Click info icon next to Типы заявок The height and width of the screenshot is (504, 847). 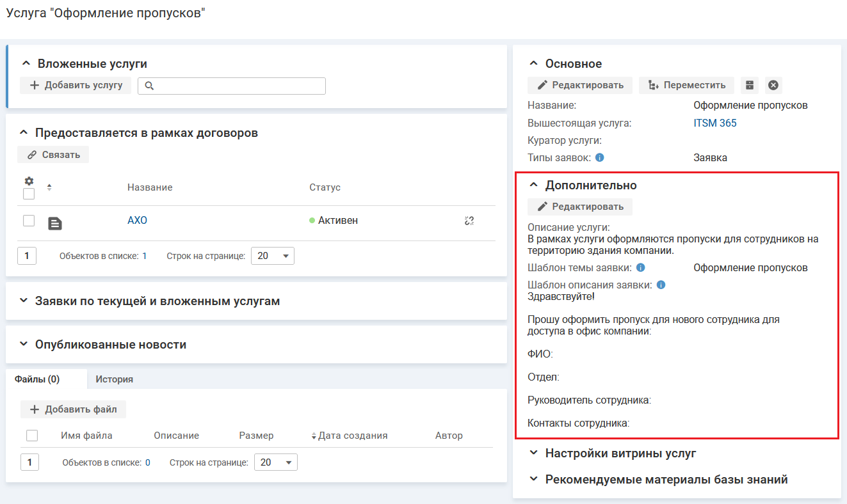coord(600,157)
